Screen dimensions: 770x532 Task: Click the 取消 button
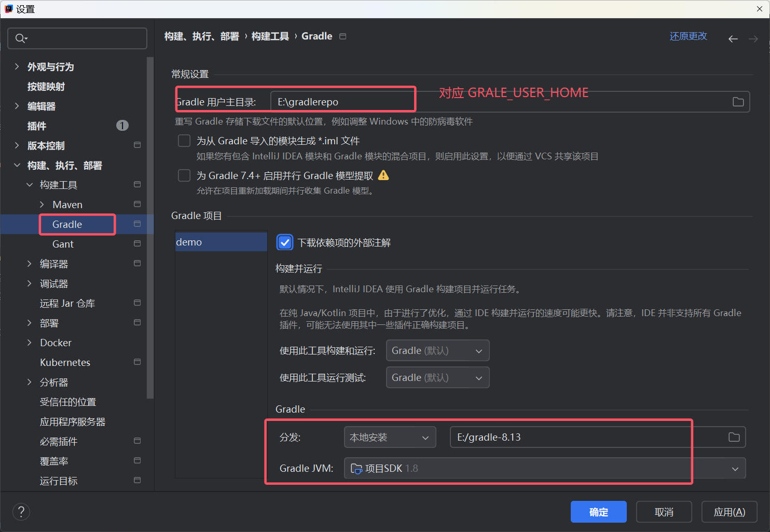click(664, 512)
